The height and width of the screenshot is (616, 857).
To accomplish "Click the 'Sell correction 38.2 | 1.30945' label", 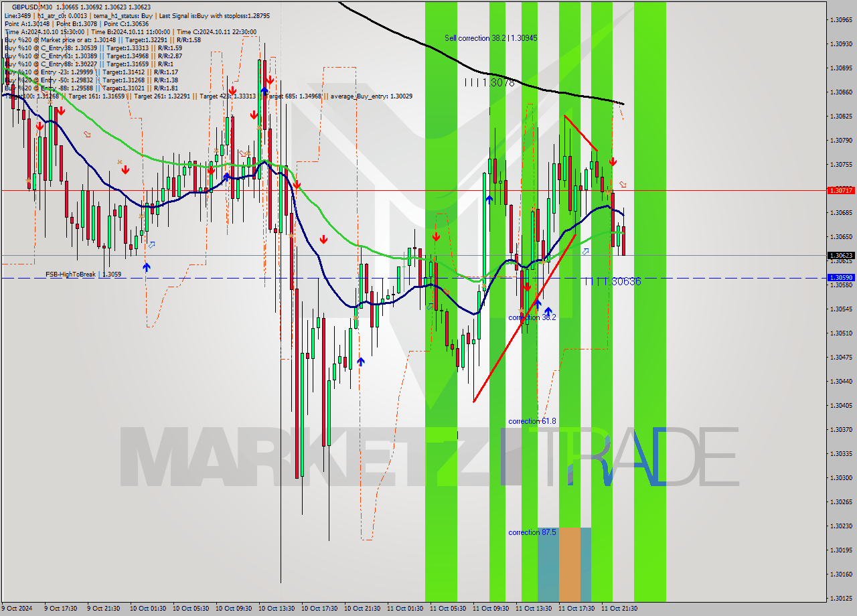I will click(491, 38).
